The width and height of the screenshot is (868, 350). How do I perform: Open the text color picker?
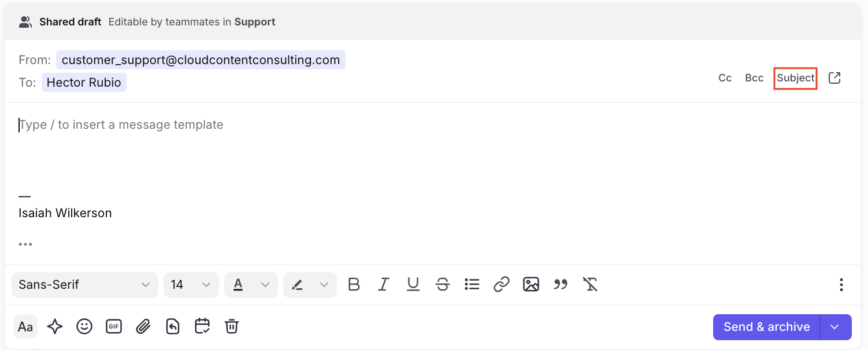(251, 285)
